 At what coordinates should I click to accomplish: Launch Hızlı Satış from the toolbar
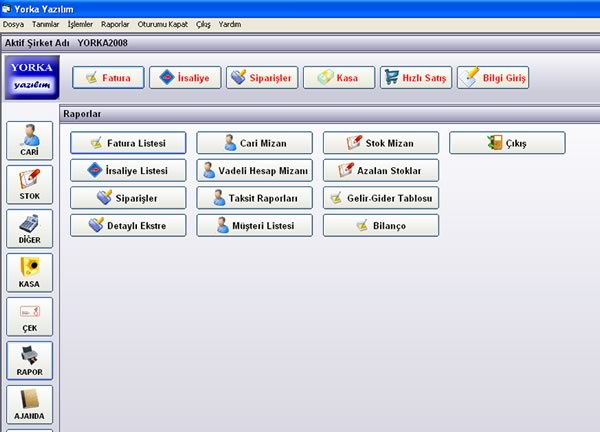click(x=416, y=78)
